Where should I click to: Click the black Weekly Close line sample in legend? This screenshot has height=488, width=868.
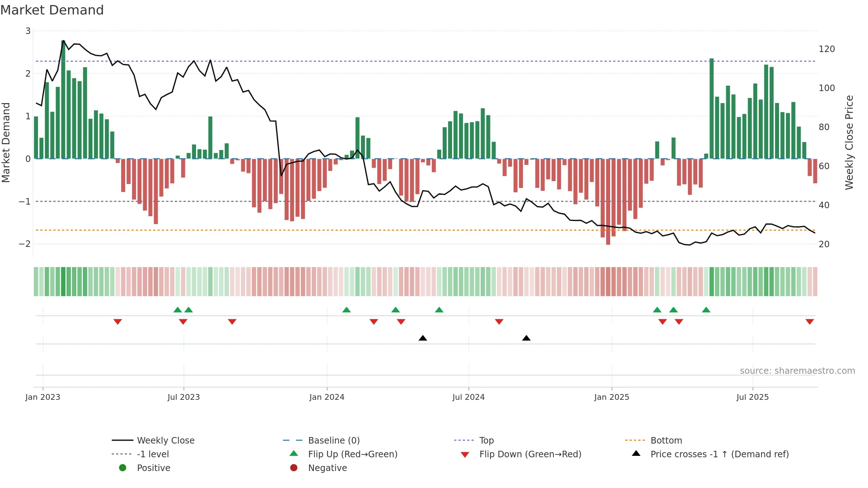point(123,440)
